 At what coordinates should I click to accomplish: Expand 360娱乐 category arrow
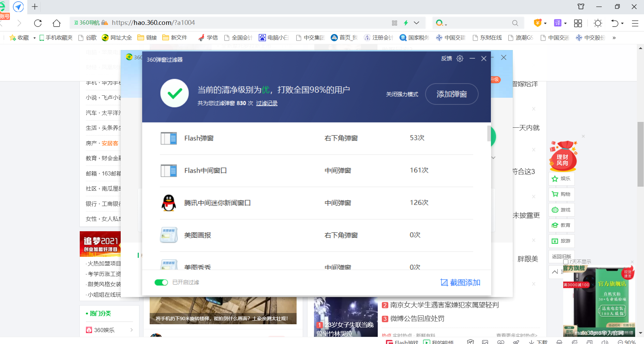click(132, 330)
